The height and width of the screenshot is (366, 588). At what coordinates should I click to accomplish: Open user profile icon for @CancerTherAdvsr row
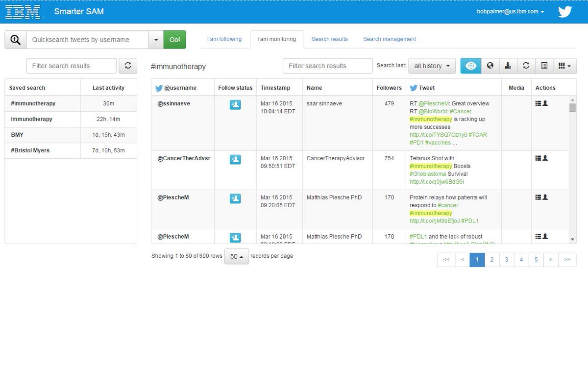[x=545, y=158]
